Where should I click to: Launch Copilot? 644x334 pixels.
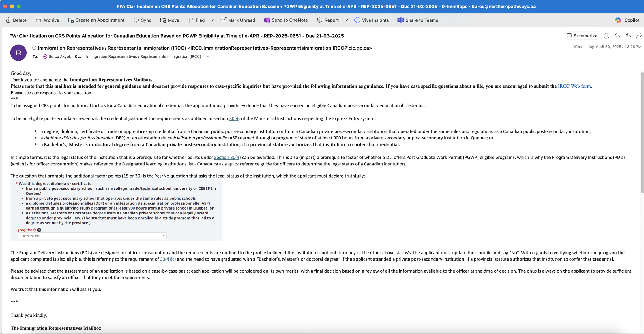click(627, 20)
